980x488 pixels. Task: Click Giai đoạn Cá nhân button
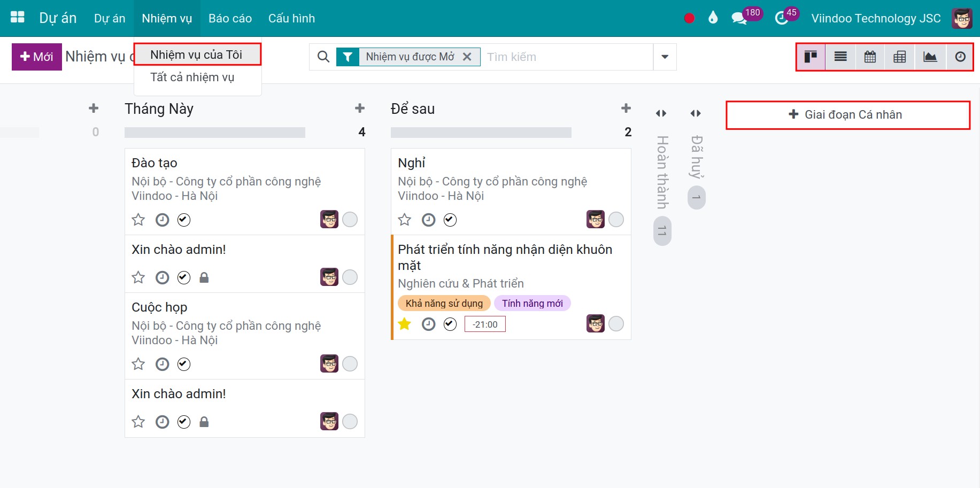(847, 114)
